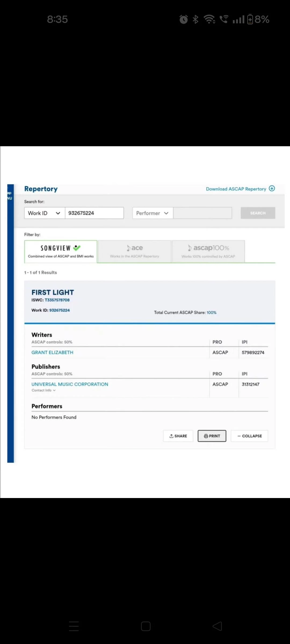Open the Android recent apps icon
Screen dimensions: 290x644
pyautogui.click(x=74, y=626)
